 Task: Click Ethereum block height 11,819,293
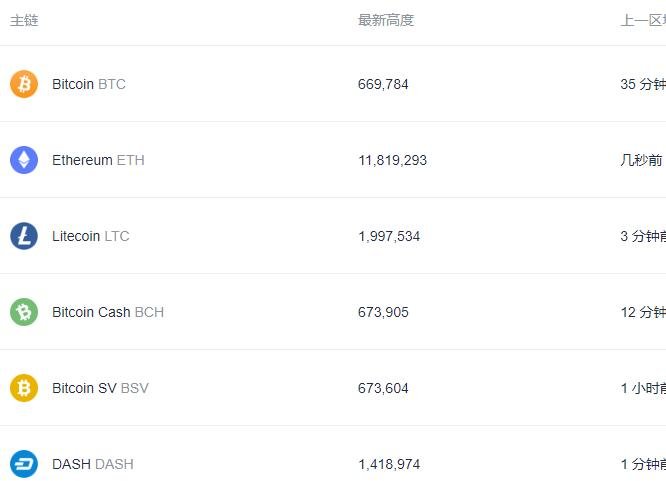392,160
